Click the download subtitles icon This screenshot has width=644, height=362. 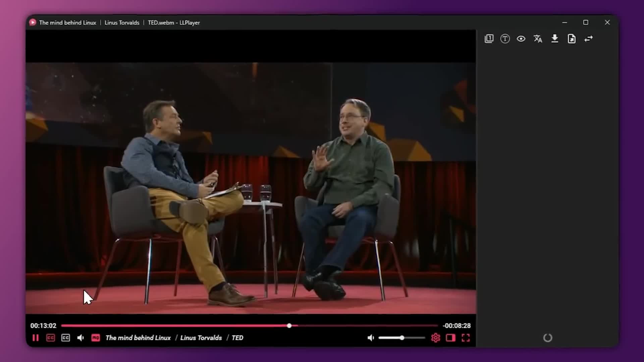(555, 39)
